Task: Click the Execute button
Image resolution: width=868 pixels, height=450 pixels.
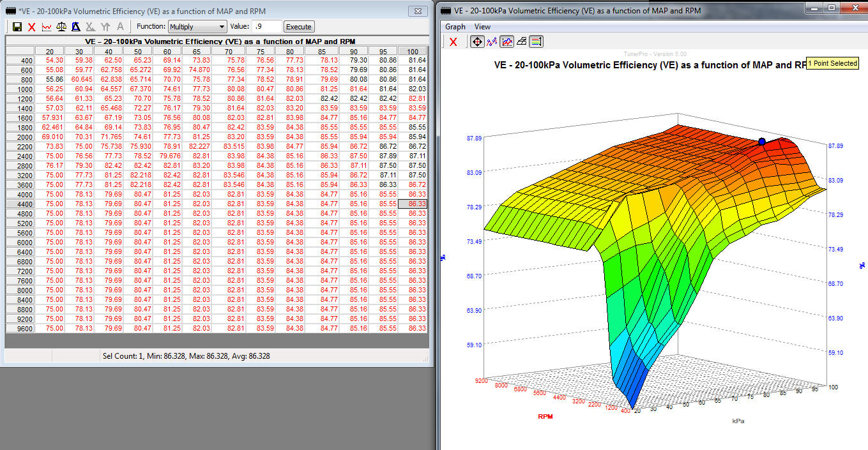Action: (x=299, y=27)
